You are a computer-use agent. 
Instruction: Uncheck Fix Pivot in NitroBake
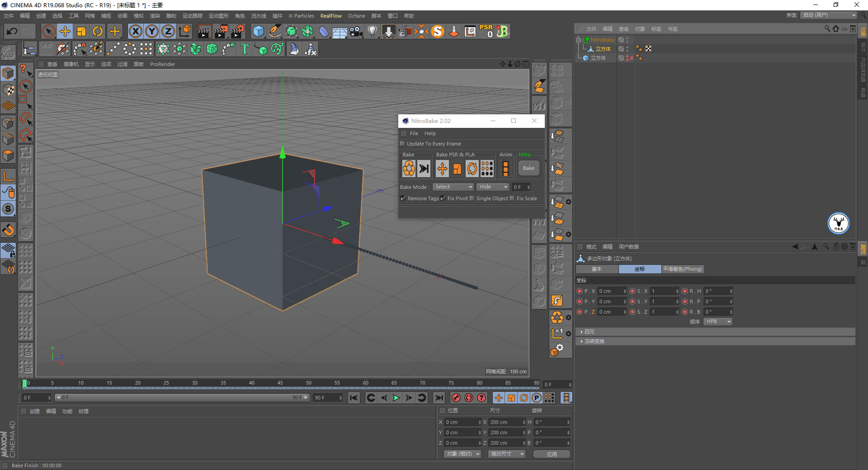[443, 198]
